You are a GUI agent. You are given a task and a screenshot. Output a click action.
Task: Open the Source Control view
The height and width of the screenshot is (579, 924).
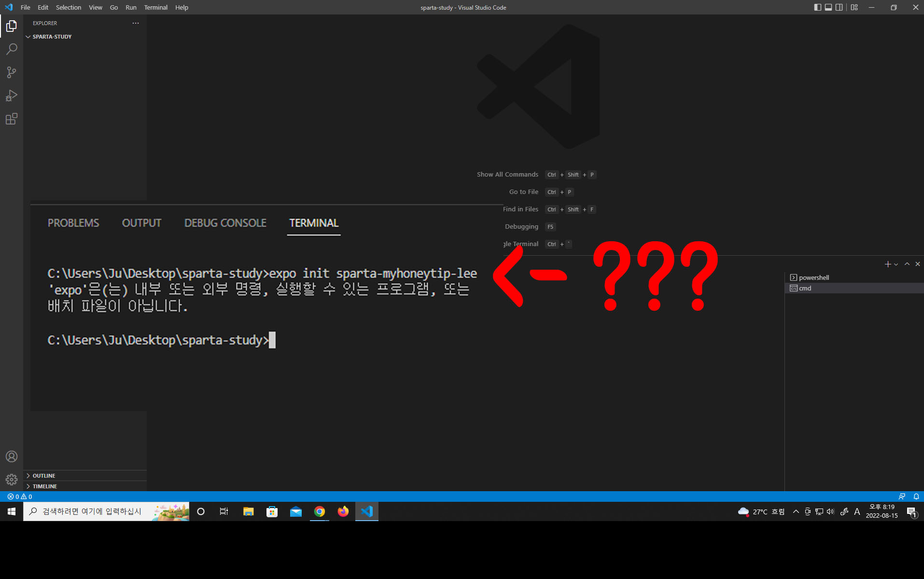[x=12, y=72]
